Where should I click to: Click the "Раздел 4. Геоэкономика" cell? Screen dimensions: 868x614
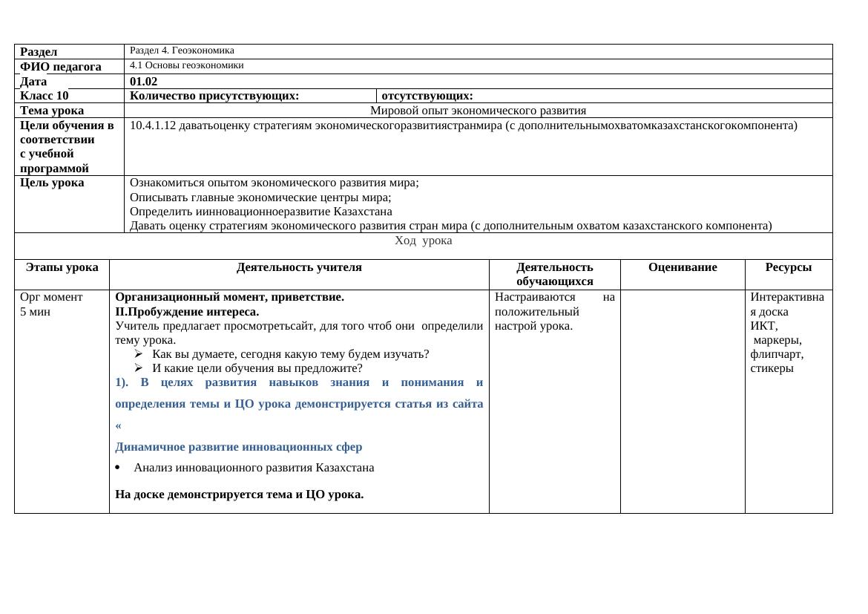coord(182,50)
